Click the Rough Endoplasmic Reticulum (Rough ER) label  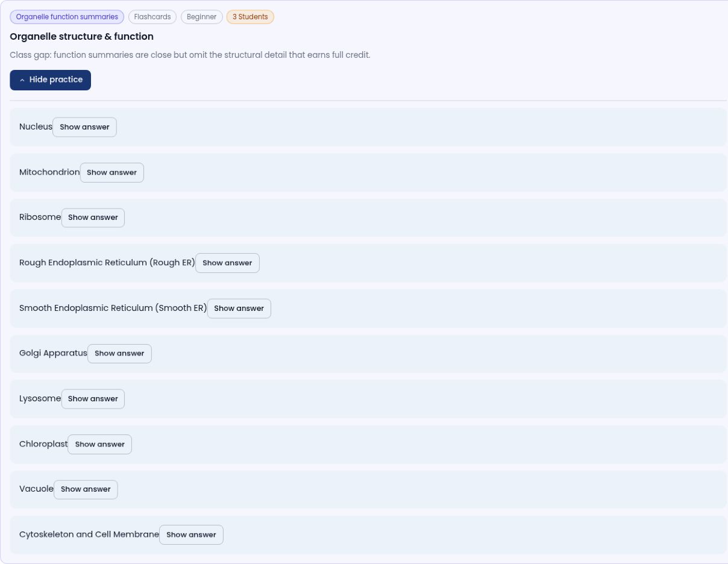coord(107,263)
